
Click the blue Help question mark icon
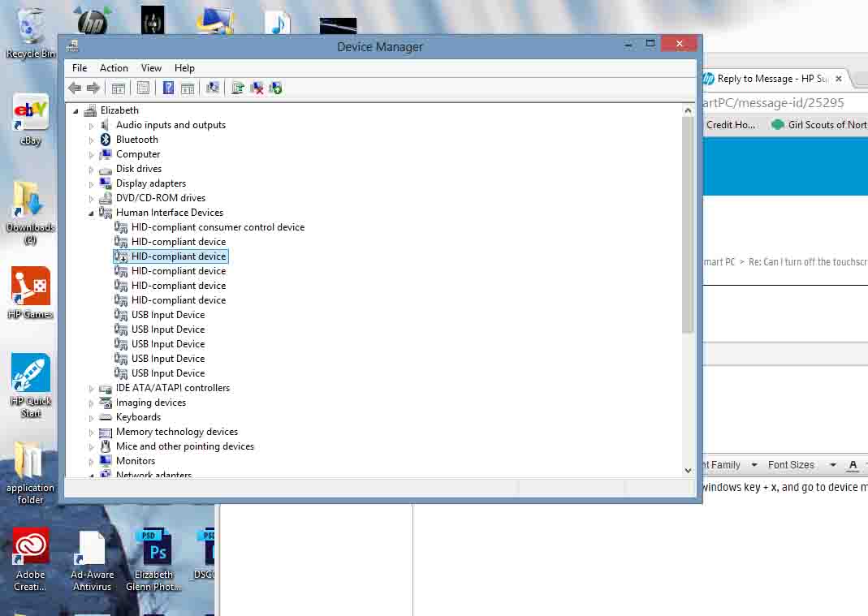click(168, 88)
